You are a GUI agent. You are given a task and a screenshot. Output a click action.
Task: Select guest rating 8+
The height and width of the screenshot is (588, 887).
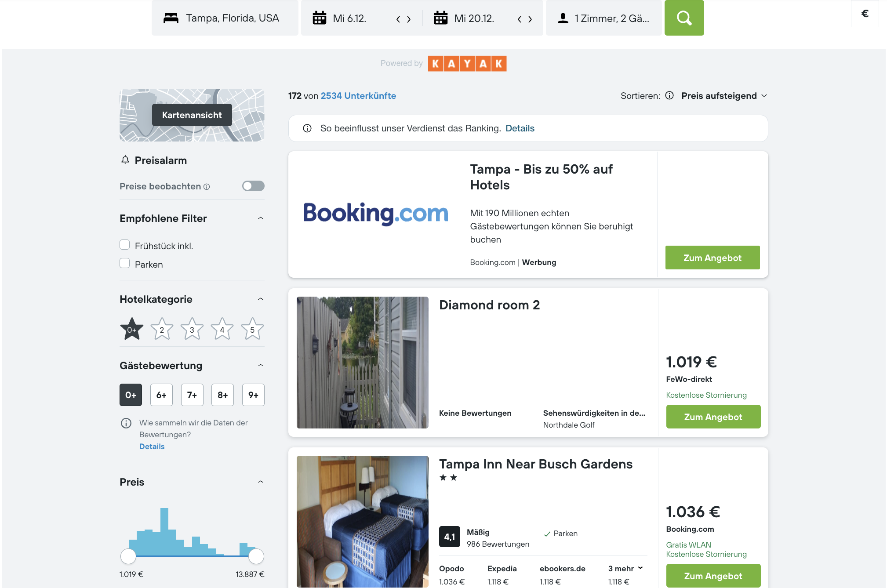(x=223, y=395)
